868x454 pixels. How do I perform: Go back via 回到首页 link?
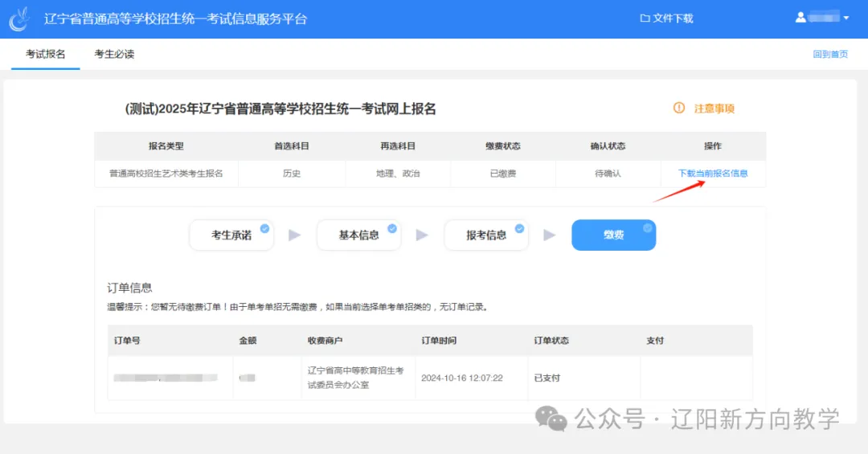(829, 55)
